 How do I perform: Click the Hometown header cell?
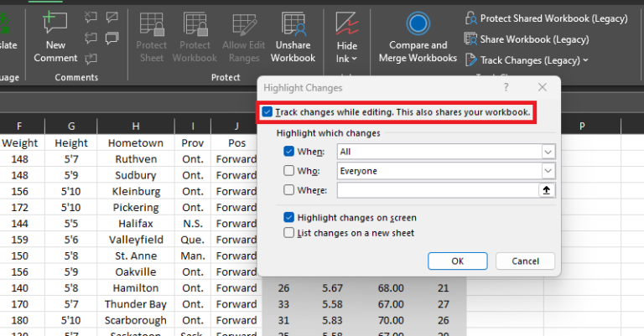click(136, 142)
